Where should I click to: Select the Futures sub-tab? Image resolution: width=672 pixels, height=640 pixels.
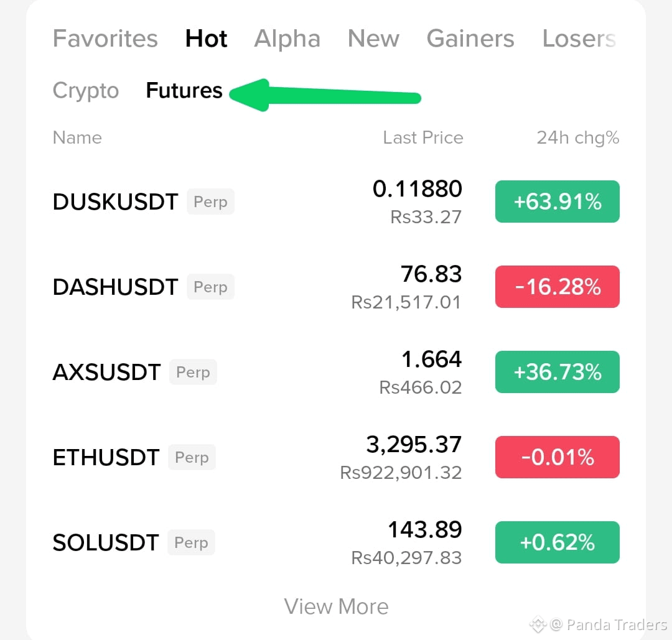pos(184,90)
